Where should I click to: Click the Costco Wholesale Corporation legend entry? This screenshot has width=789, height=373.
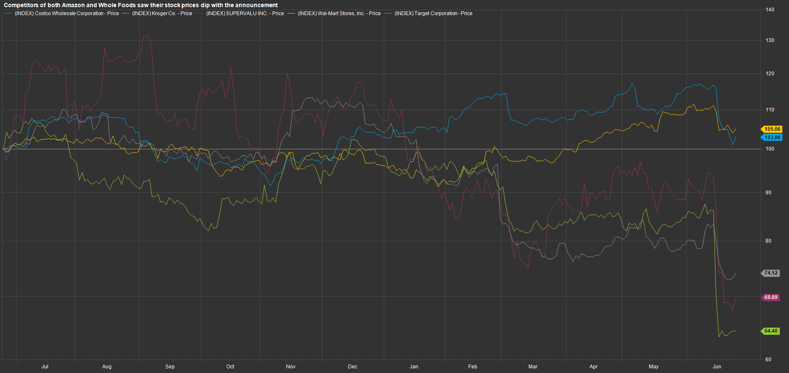click(x=61, y=13)
